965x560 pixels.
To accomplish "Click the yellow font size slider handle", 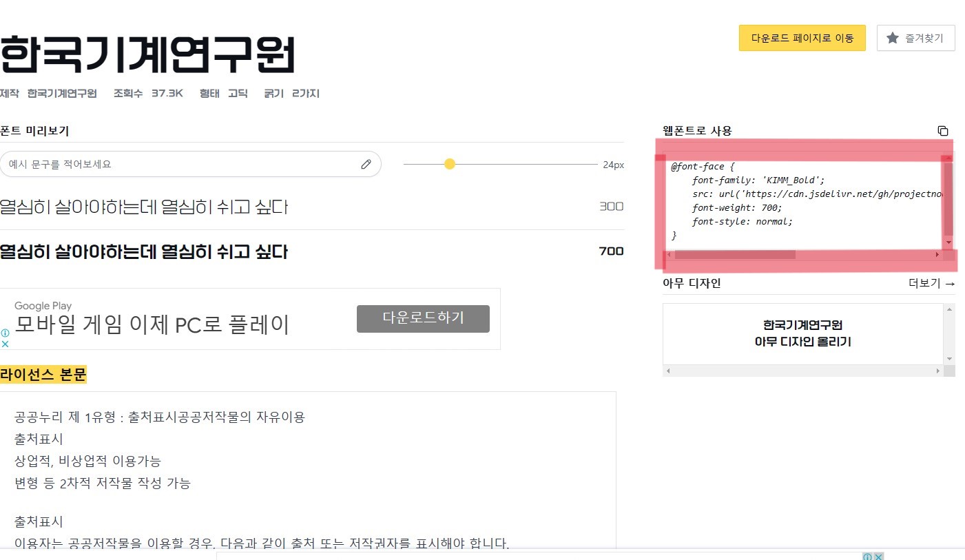I will point(450,164).
